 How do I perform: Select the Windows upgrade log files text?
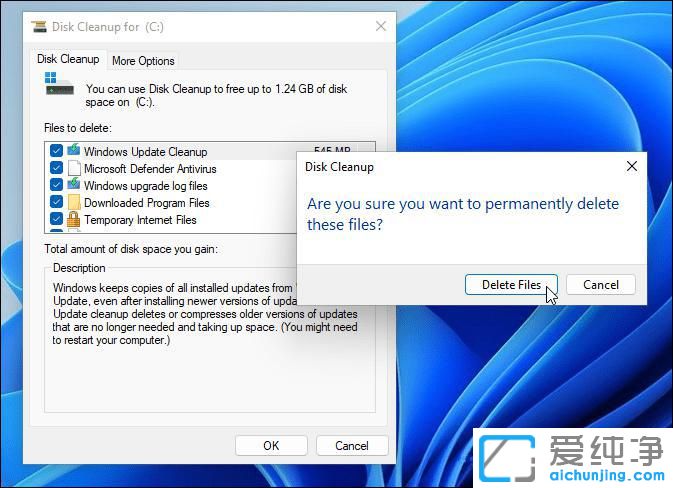[146, 186]
